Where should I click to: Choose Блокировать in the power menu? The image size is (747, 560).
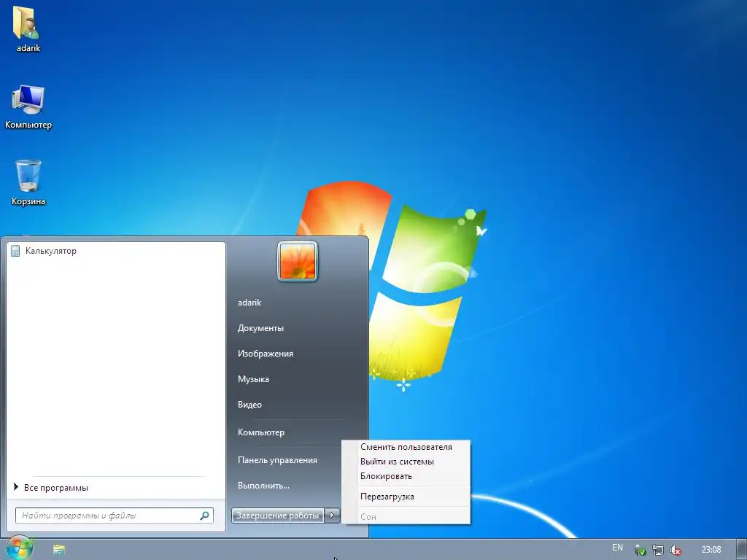click(406, 476)
